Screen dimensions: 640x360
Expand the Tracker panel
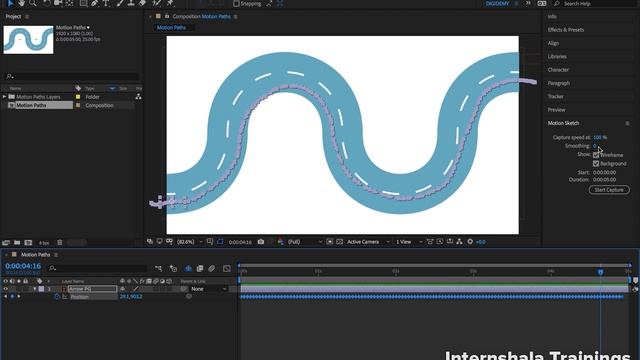coord(556,96)
